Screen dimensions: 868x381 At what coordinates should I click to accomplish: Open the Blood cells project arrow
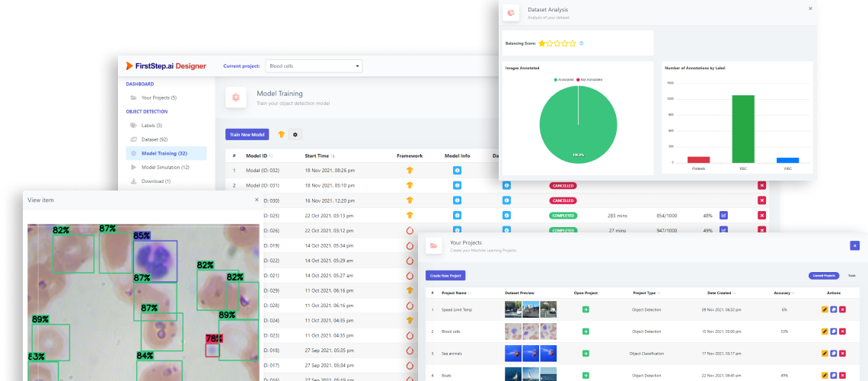coord(586,331)
